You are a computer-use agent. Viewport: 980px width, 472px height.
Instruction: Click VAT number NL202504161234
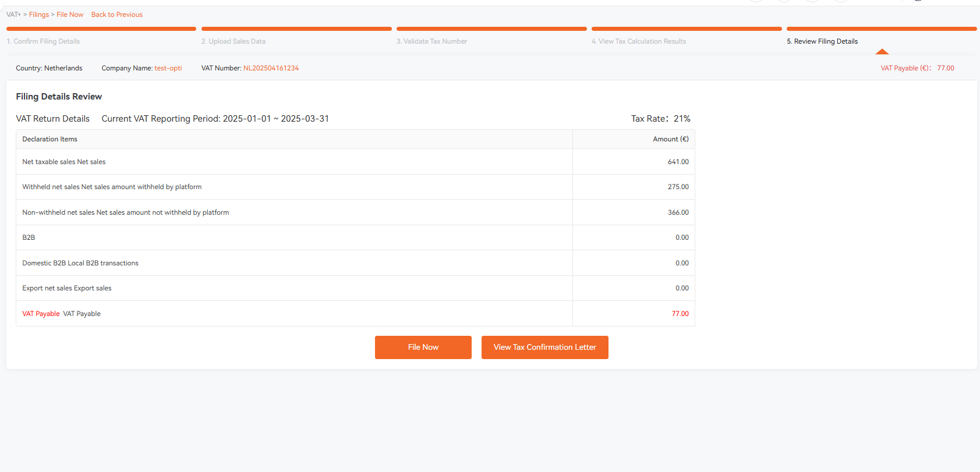click(271, 68)
